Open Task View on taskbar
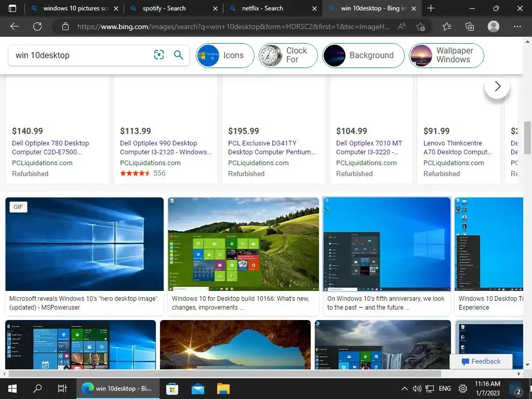 tap(62, 389)
